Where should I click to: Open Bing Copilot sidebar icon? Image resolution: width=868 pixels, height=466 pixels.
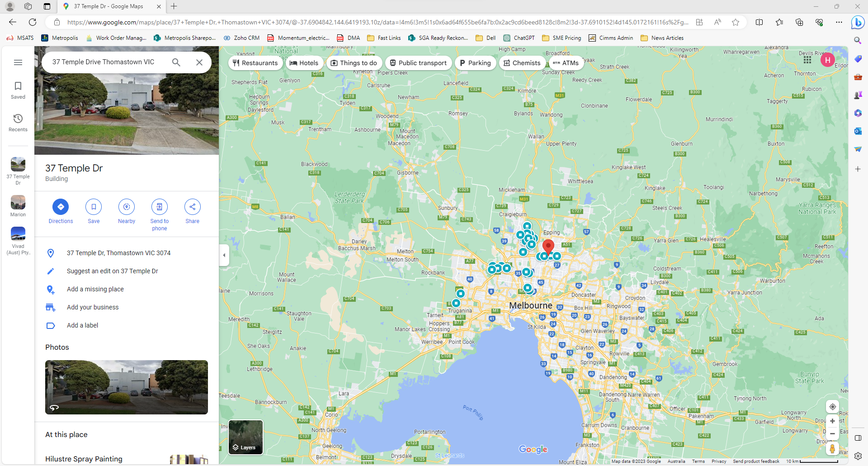point(858,22)
